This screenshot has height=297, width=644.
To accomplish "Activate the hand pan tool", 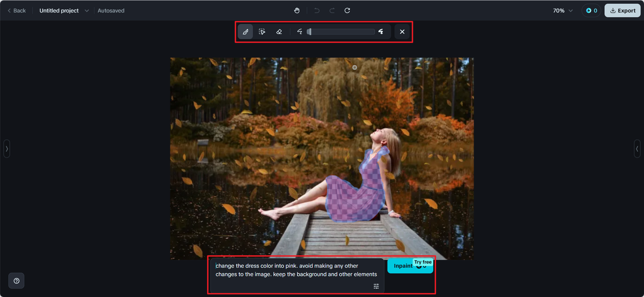I will 297,11.
